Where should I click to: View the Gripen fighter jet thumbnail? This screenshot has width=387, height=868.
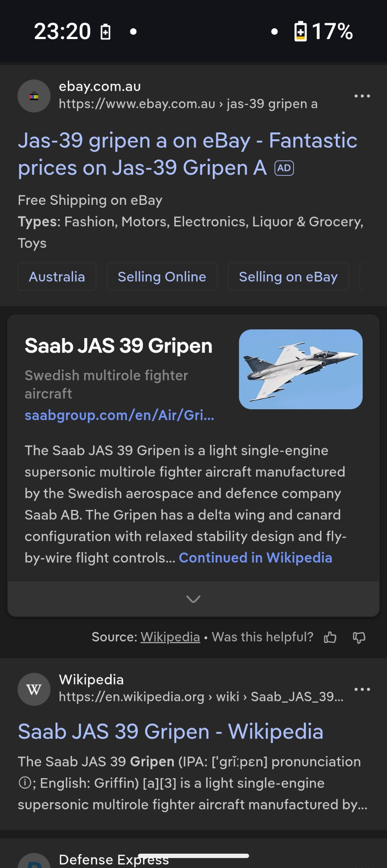tap(301, 369)
